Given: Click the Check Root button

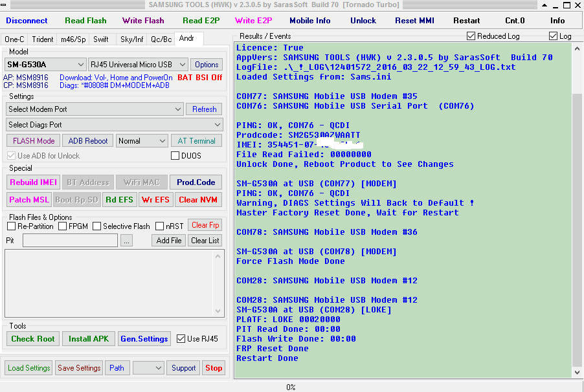Looking at the screenshot, I should (x=32, y=338).
